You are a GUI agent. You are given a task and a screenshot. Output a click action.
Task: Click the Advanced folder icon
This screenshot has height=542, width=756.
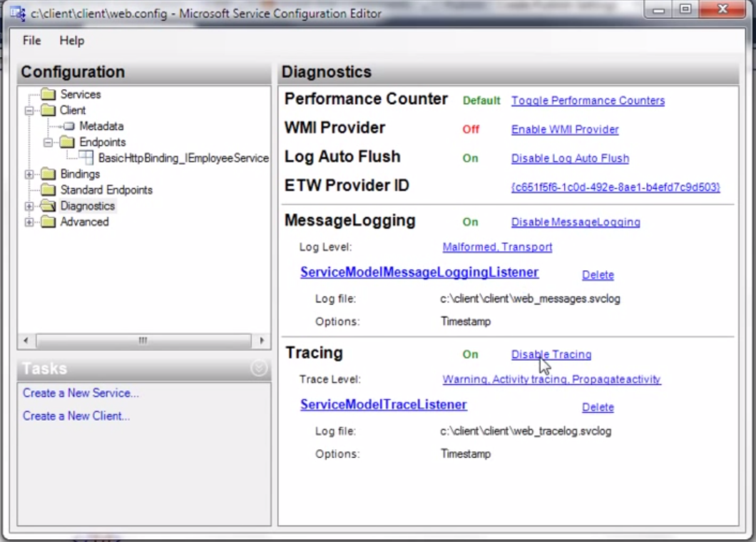coord(48,222)
